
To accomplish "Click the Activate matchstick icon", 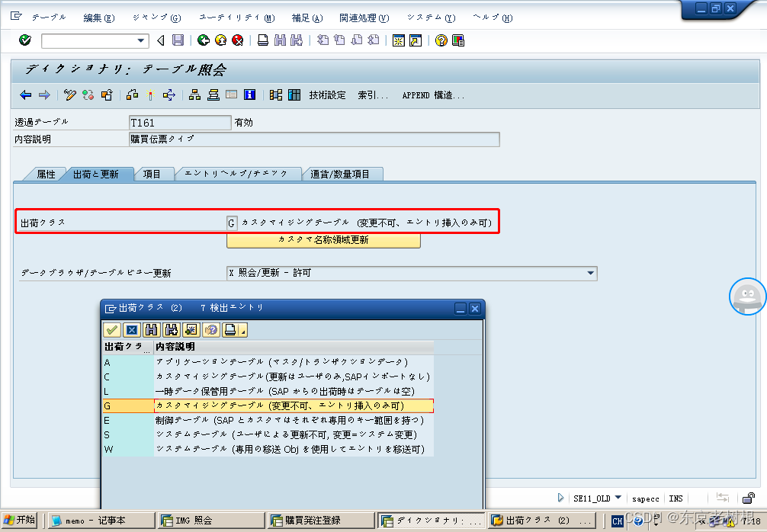I will [x=151, y=95].
